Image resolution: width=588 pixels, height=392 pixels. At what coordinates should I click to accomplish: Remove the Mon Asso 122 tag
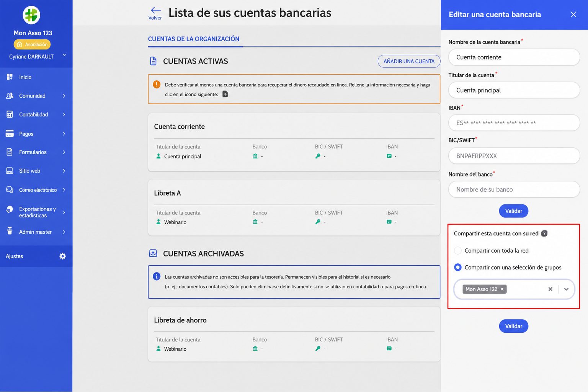pyautogui.click(x=502, y=289)
